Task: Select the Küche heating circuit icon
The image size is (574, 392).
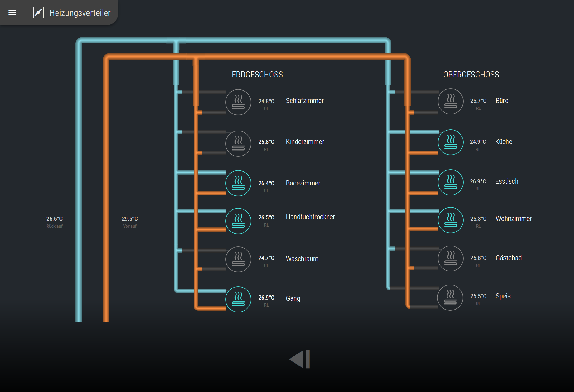Action: (451, 142)
